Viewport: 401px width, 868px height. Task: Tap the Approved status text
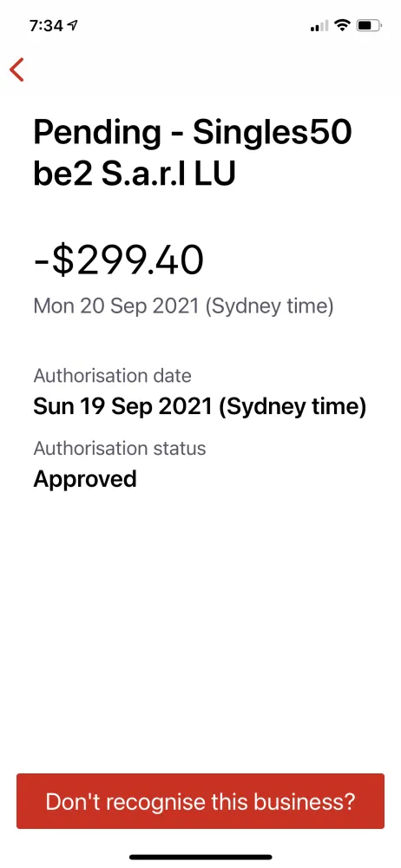point(85,479)
